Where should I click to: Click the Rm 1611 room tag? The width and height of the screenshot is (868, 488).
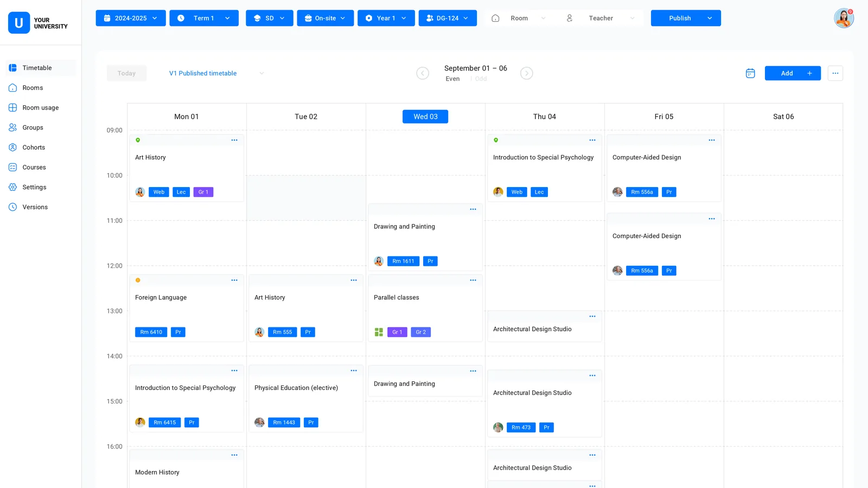[x=403, y=261]
